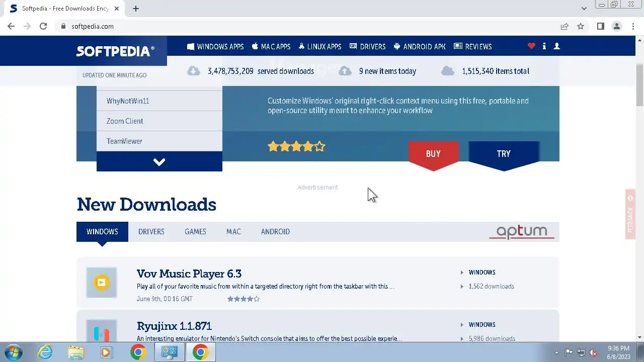Reload the page
644x362 pixels.
43,26
